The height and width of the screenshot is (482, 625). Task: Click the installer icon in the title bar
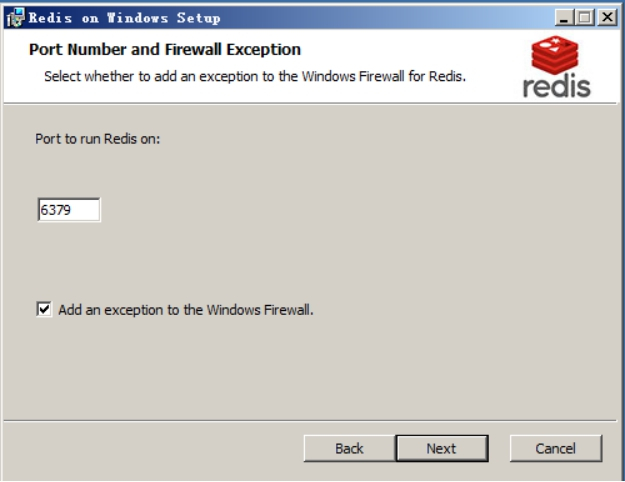(x=16, y=18)
